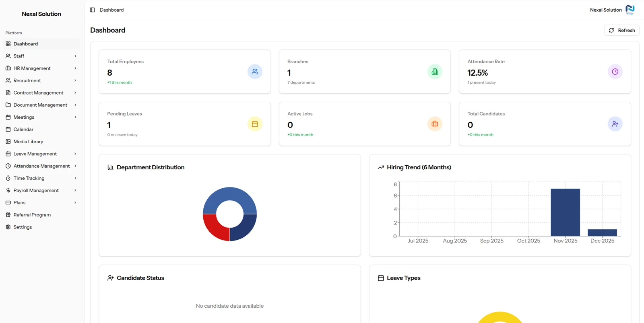Expand the Recruitment chevron

(x=75, y=80)
